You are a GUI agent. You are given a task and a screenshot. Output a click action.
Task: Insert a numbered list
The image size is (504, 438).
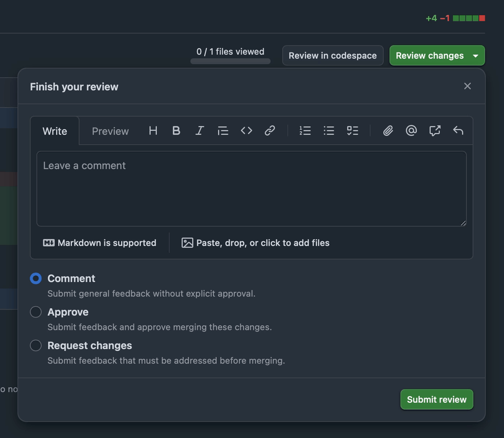(x=305, y=131)
